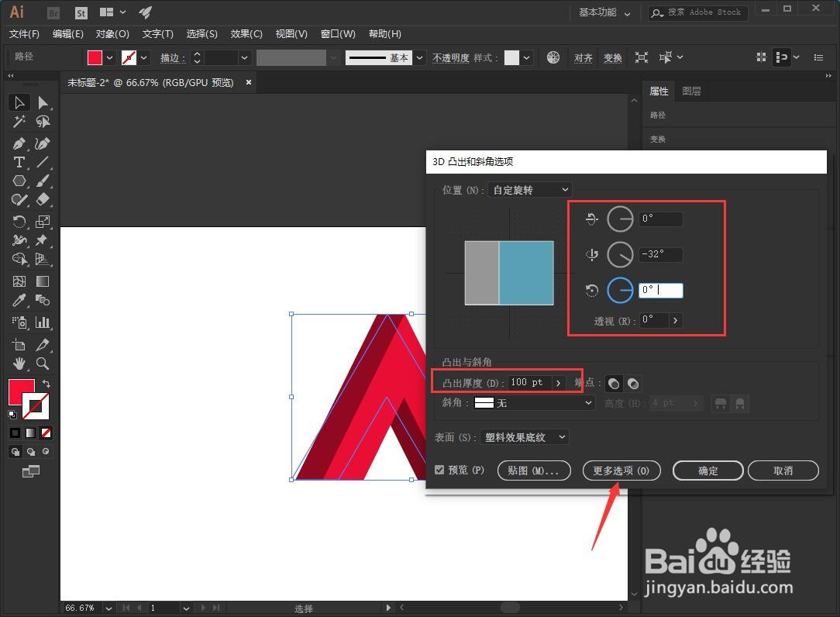Open the 对齐 align panel link
Image resolution: width=840 pixels, height=617 pixels.
point(583,58)
